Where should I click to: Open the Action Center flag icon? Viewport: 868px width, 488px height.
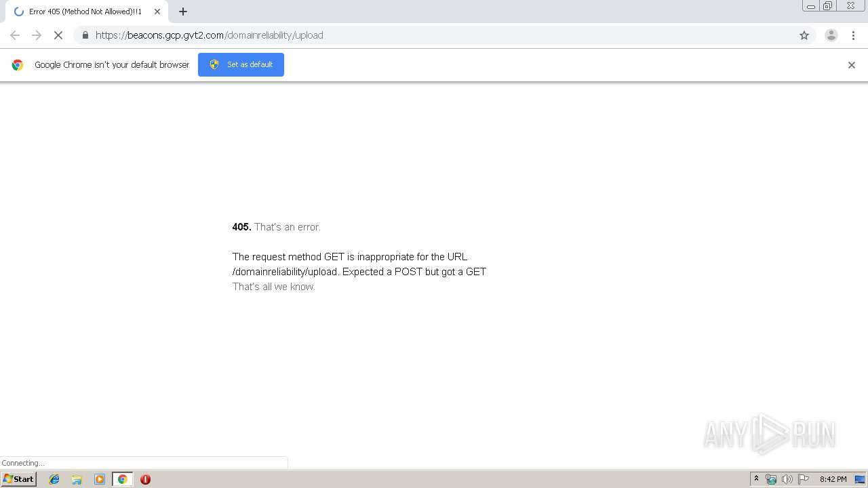click(x=804, y=479)
